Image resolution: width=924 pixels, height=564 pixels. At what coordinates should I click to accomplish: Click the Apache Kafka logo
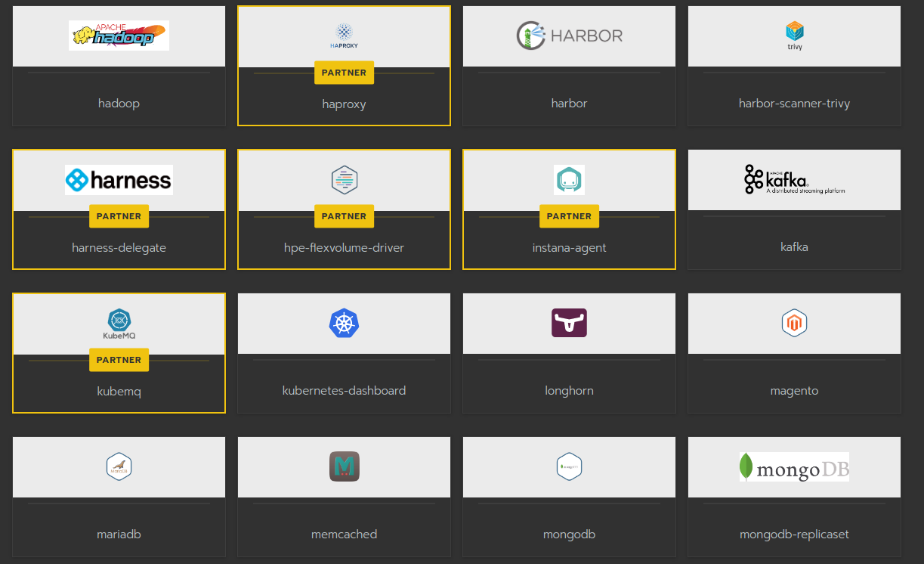click(x=794, y=180)
